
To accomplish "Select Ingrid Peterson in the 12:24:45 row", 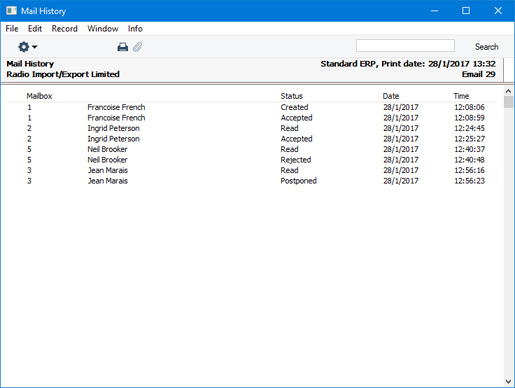I will (113, 128).
